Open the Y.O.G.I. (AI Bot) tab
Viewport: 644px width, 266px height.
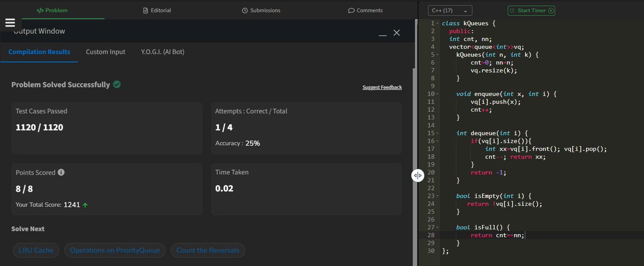pos(163,52)
